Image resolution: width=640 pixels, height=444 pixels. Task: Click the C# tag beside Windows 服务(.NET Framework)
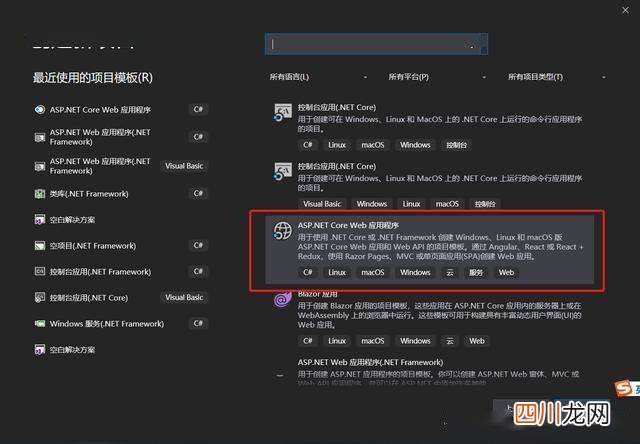tap(198, 323)
